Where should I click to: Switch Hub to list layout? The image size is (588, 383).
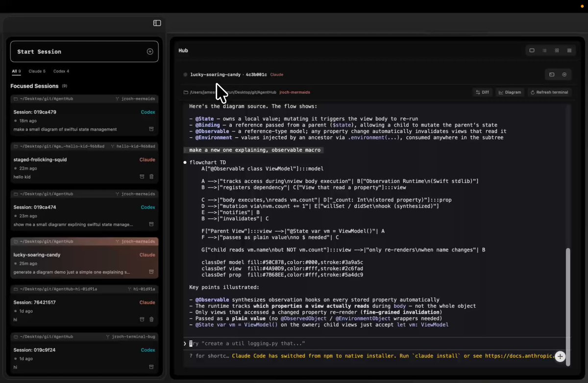[544, 51]
